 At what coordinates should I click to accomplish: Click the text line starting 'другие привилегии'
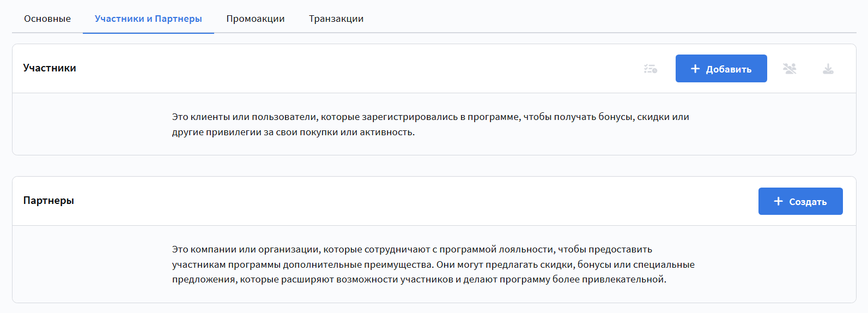[294, 132]
